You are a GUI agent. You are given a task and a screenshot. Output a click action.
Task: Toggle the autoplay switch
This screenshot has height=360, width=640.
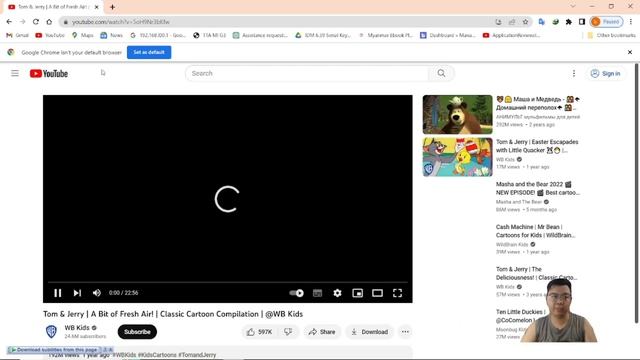click(x=296, y=293)
